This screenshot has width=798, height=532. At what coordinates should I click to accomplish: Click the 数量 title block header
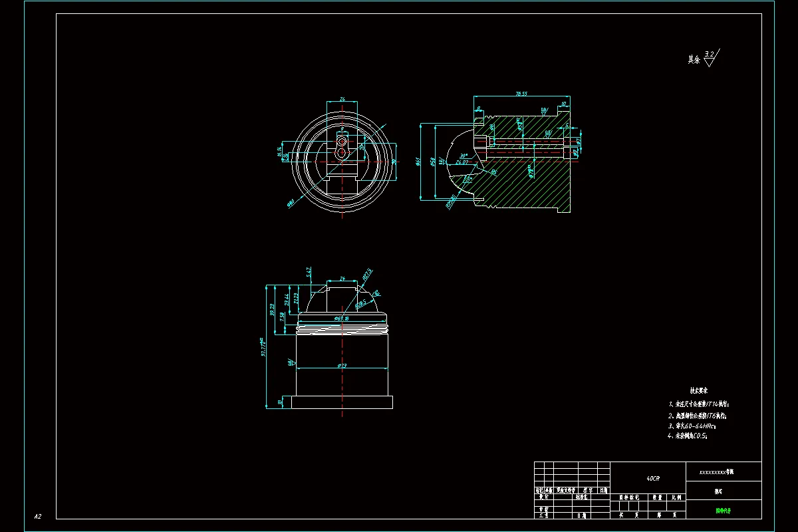pyautogui.click(x=657, y=497)
